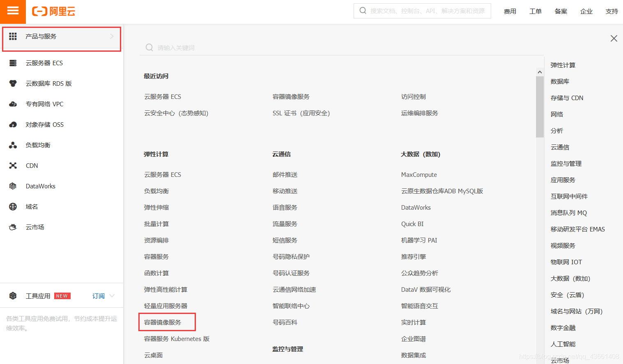Click the load balancer icon in sidebar
The image size is (623, 364).
click(x=13, y=145)
